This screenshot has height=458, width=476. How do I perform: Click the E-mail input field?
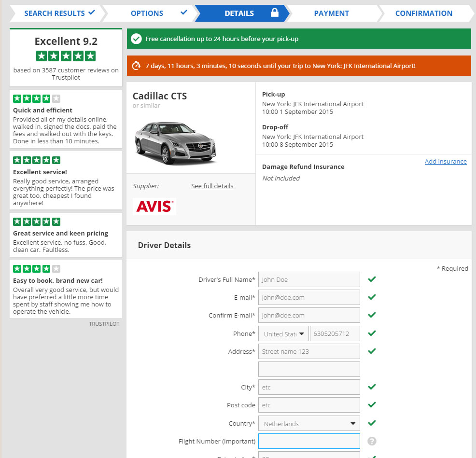pyautogui.click(x=309, y=297)
